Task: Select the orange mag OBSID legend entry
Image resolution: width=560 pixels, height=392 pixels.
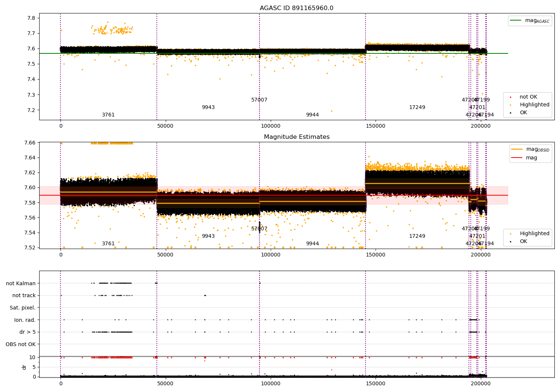Action: coord(531,149)
